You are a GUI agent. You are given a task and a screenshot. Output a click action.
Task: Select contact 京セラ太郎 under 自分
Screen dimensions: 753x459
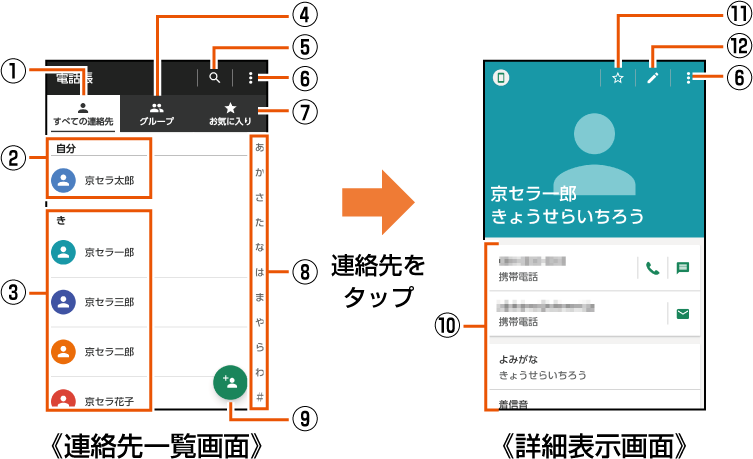click(98, 181)
